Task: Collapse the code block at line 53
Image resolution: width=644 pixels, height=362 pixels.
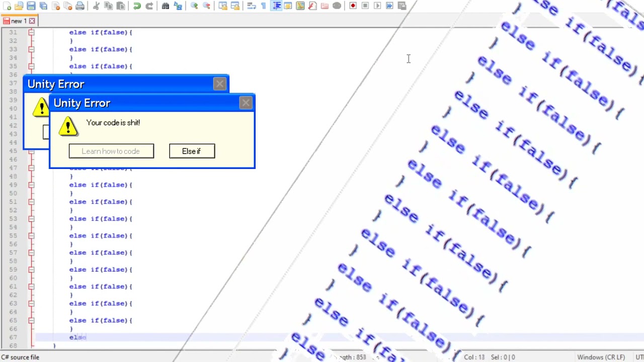Action: [x=31, y=219]
